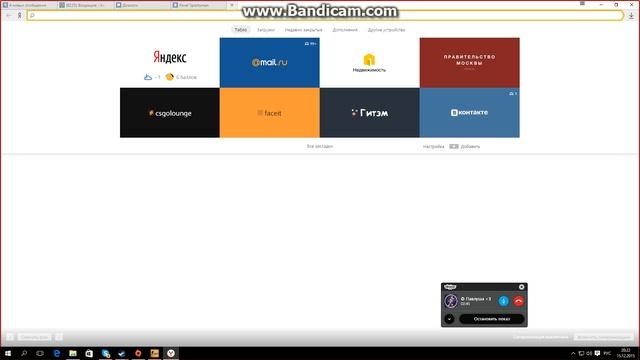Hang up the Skype call
The image size is (640, 360).
(518, 301)
